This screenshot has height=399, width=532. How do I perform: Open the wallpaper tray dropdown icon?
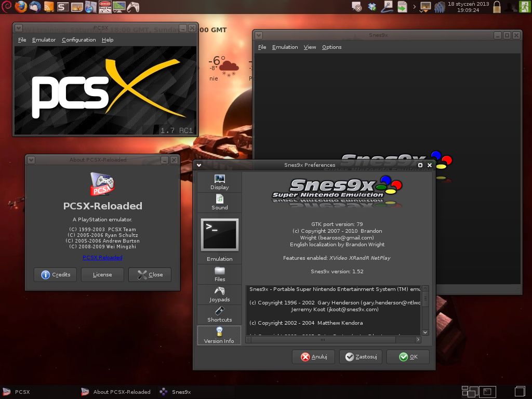425,7
